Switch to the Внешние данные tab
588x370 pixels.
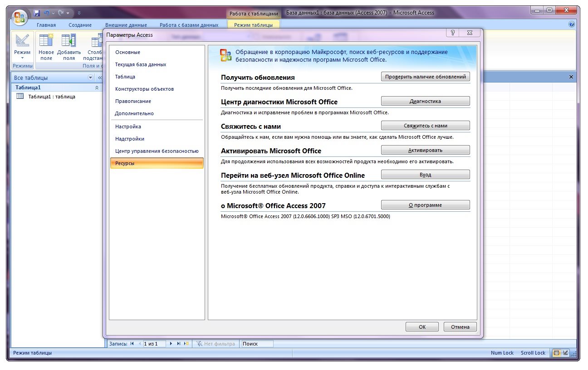(126, 25)
